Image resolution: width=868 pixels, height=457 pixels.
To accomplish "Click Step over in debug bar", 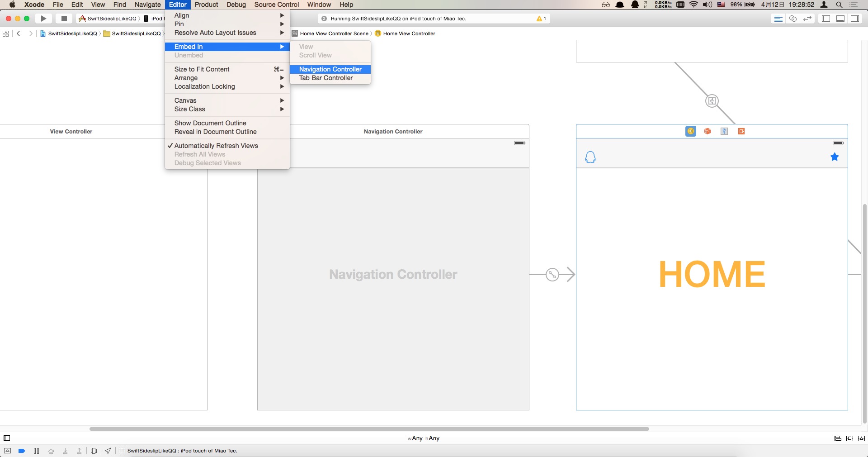I will click(51, 451).
